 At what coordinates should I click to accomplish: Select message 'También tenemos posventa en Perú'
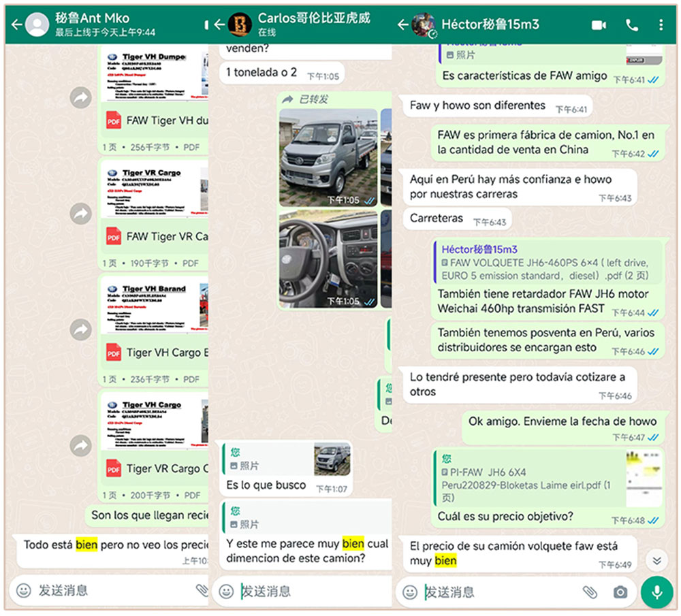(548, 340)
